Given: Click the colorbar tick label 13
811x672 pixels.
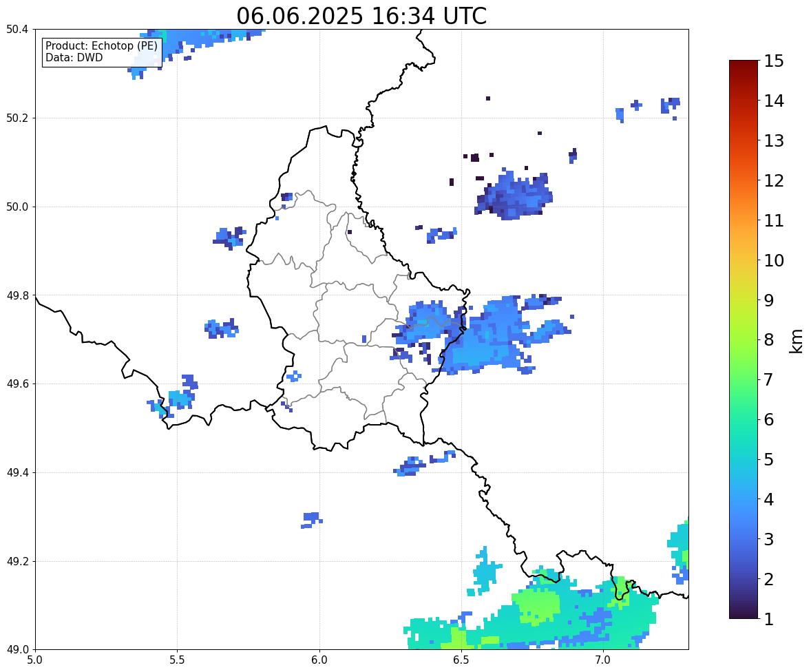Looking at the screenshot, I should tap(774, 140).
